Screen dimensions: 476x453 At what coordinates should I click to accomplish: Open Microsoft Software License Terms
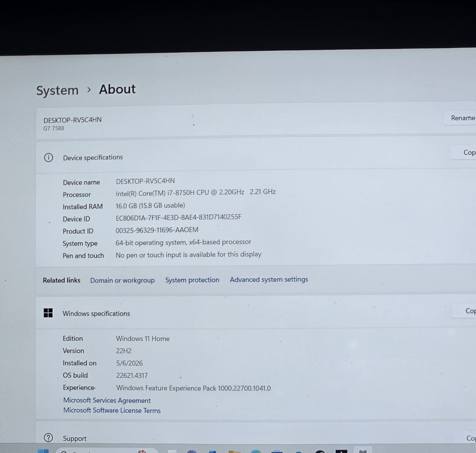(x=112, y=410)
